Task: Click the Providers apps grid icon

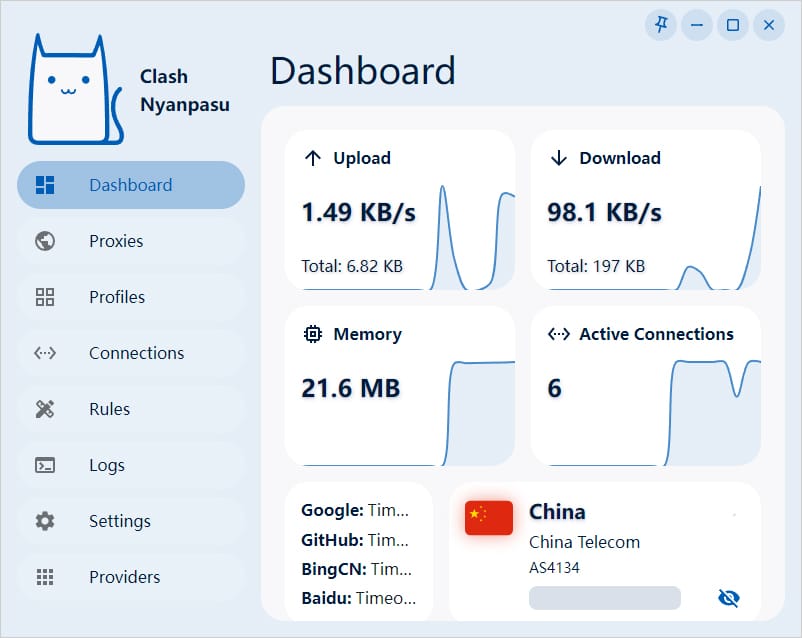Action: point(45,577)
